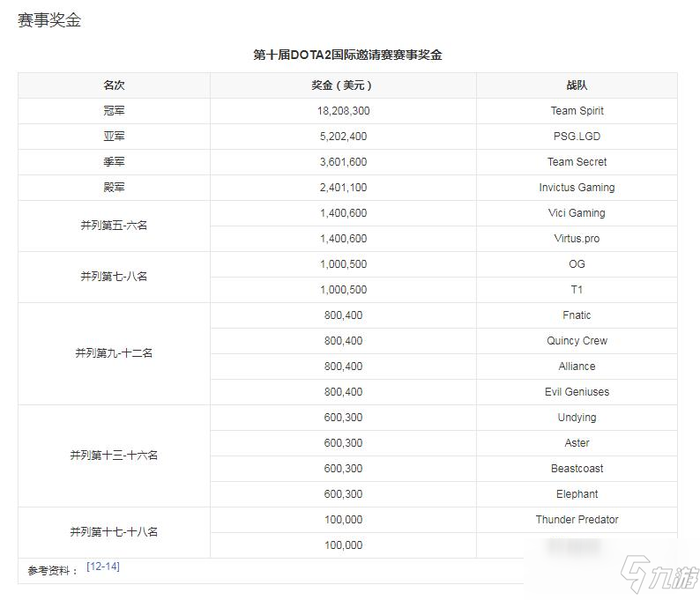Select the Evil Geniuses team cell
This screenshot has height=600, width=700.
(x=577, y=392)
